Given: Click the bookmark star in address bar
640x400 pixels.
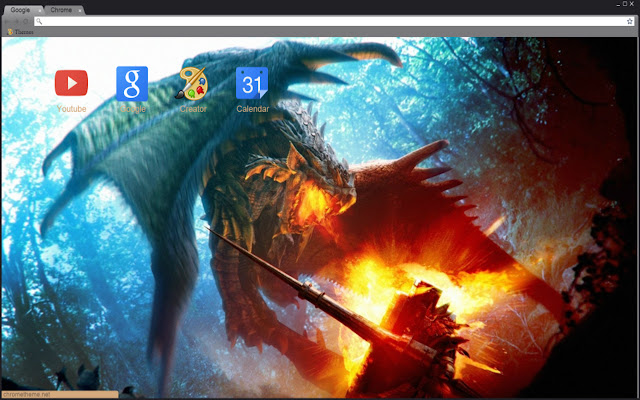Looking at the screenshot, I should tap(630, 21).
